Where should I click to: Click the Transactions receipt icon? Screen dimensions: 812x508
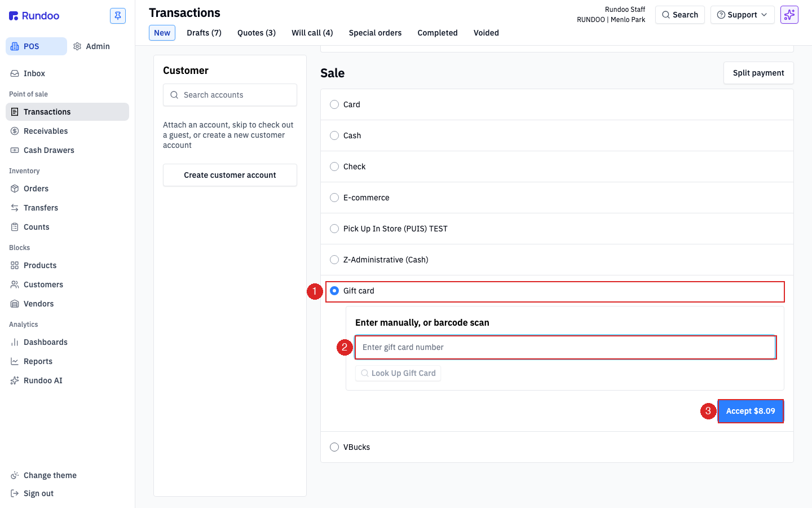(x=15, y=112)
